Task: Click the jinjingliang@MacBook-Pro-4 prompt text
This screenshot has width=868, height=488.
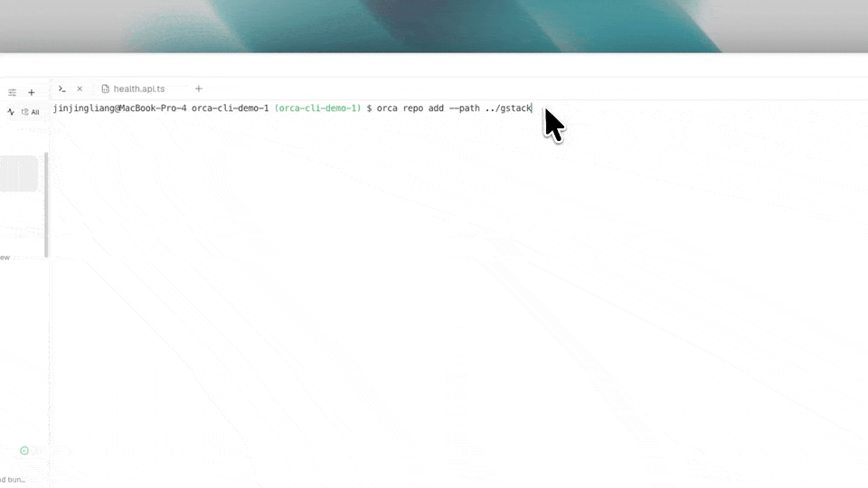Action: point(119,108)
